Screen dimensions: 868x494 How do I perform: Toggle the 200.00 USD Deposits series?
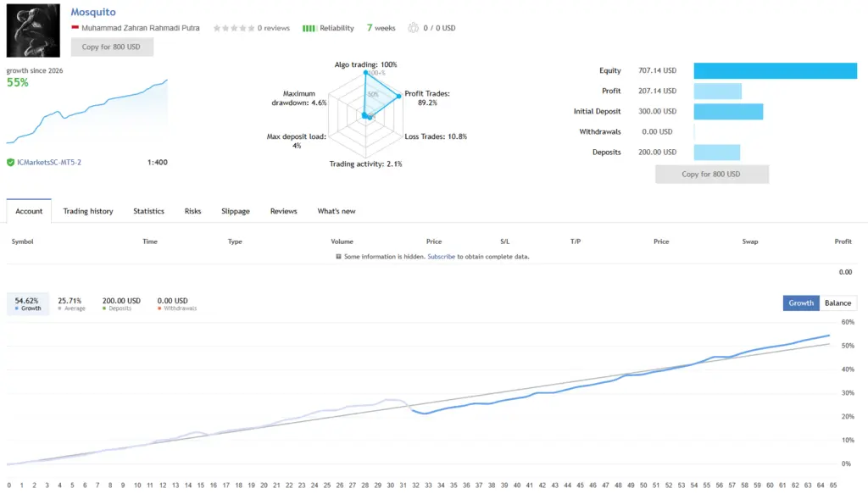click(x=121, y=303)
